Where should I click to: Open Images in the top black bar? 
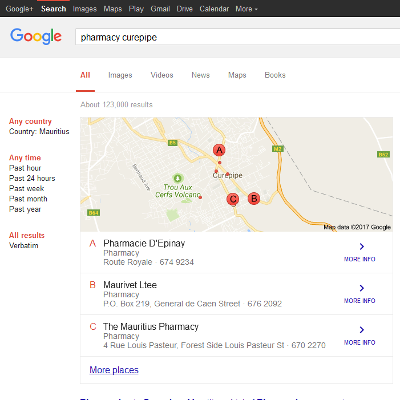pos(85,9)
